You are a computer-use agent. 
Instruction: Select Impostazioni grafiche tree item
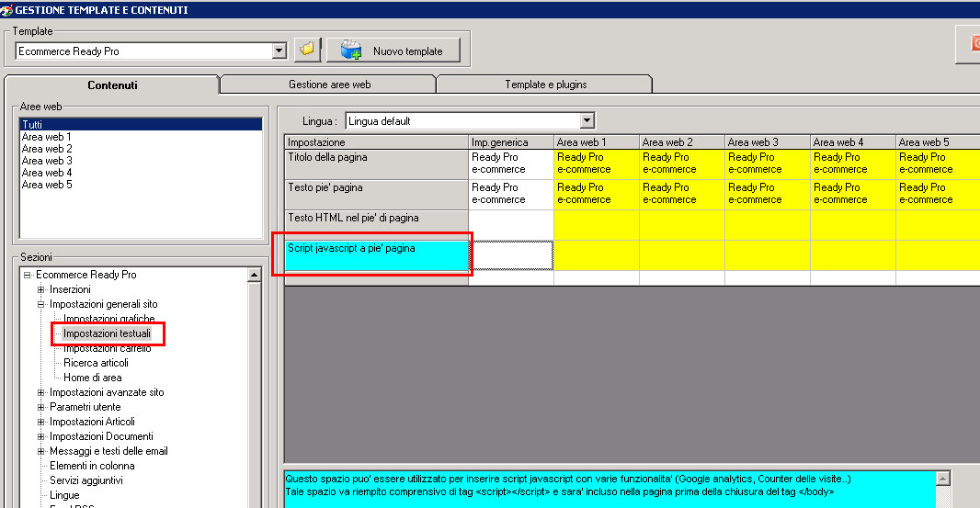click(108, 319)
